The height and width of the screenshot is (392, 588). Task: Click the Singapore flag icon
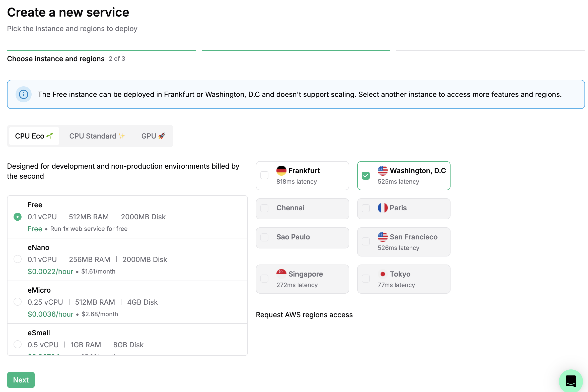281,274
